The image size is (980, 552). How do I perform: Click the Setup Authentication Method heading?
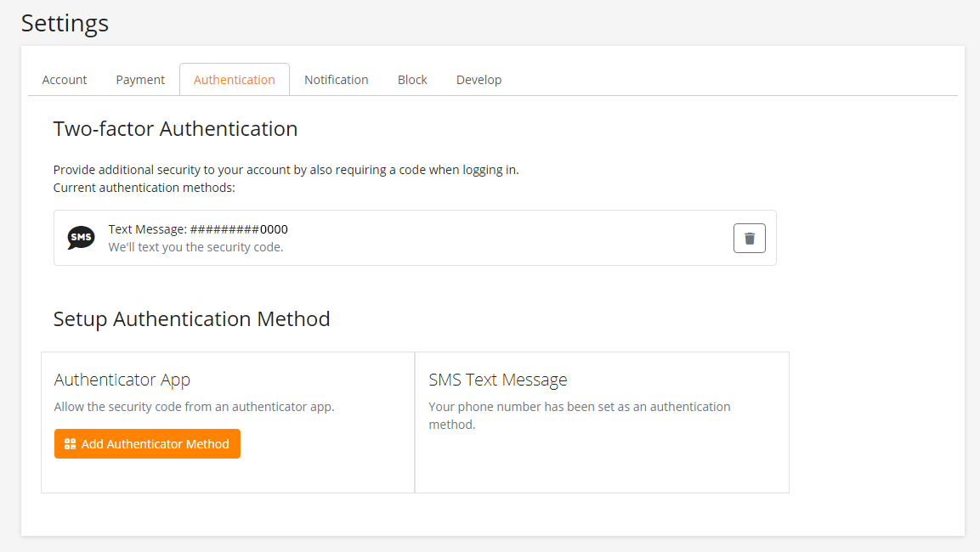(x=192, y=319)
